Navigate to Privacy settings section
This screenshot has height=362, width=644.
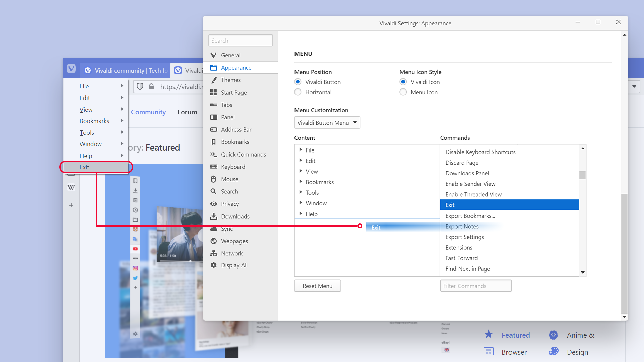click(229, 203)
